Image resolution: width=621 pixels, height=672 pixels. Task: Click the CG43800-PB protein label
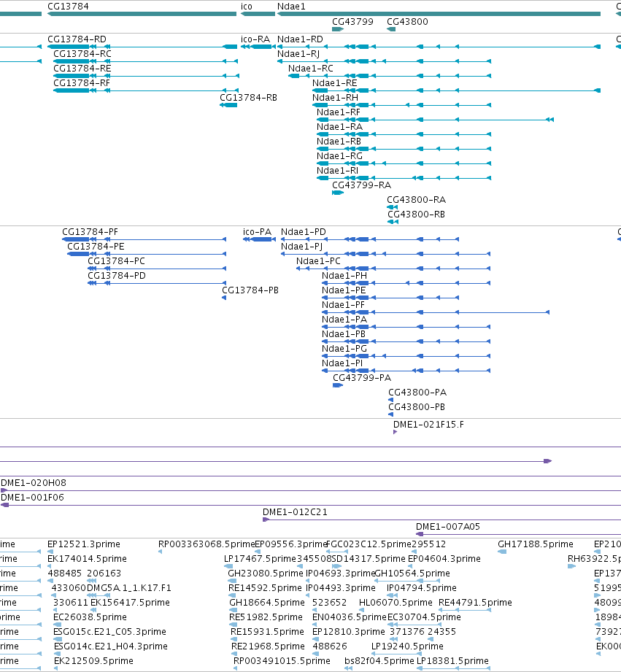point(417,406)
